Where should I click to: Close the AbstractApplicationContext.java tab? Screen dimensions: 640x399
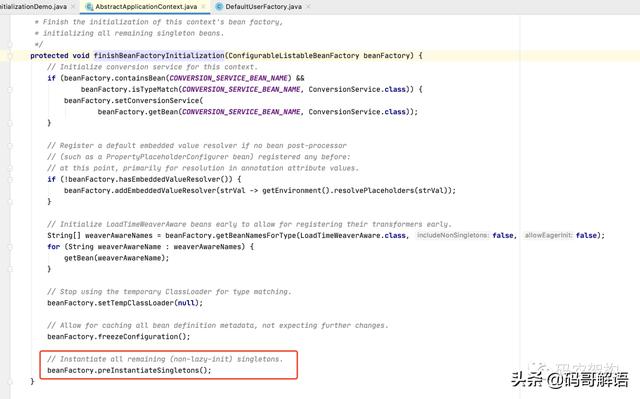pyautogui.click(x=203, y=7)
